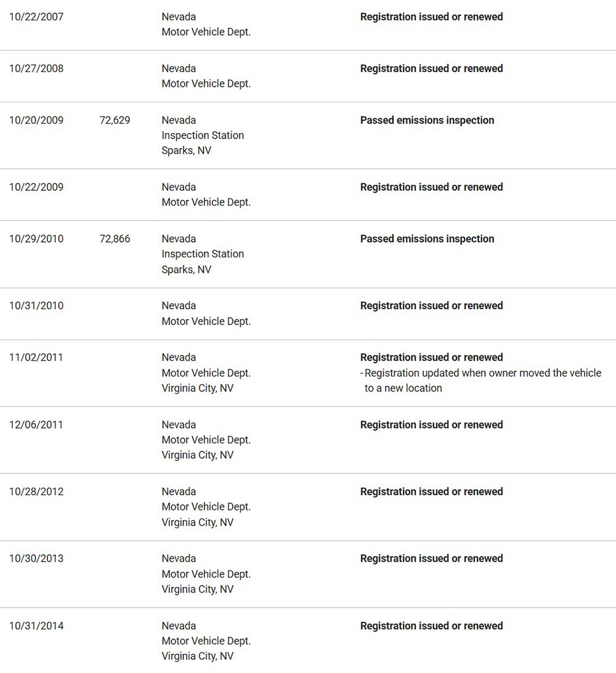616x673 pixels.
Task: Select "Sparks, NV" in the 10/20/2009 row
Action: point(186,150)
